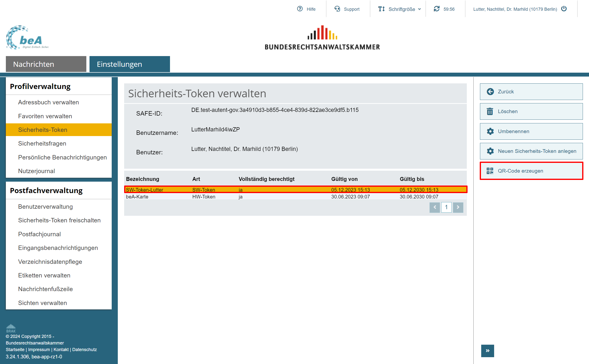Switch to the Nachrichten tab
Screen dimensions: 589x364
[46, 64]
